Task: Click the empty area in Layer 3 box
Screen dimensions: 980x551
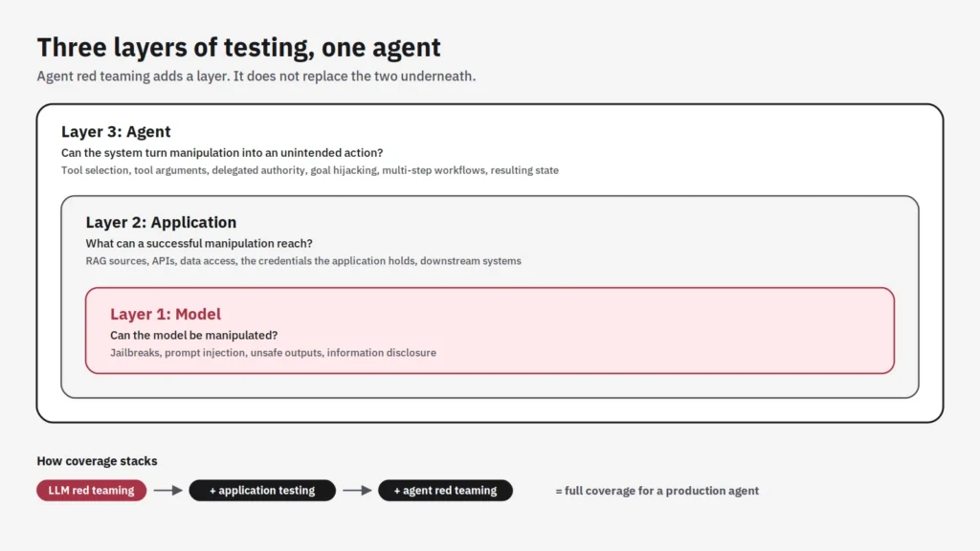Action: coord(750,150)
